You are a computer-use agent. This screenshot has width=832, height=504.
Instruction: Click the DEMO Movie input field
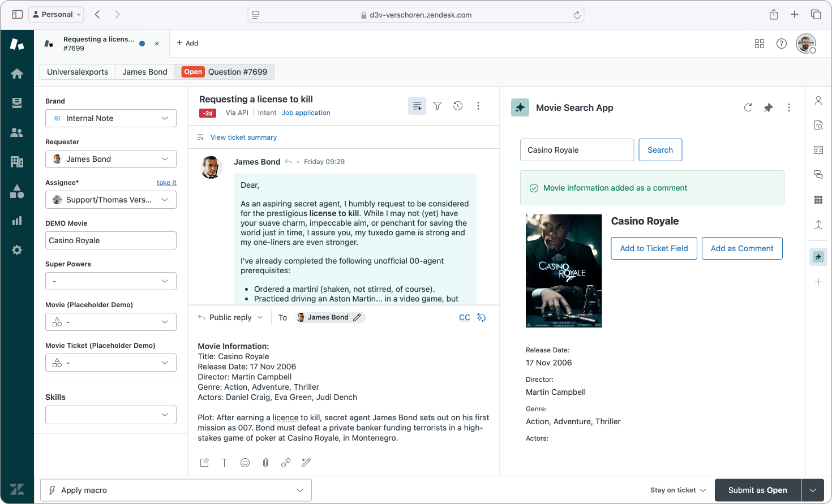tap(111, 240)
